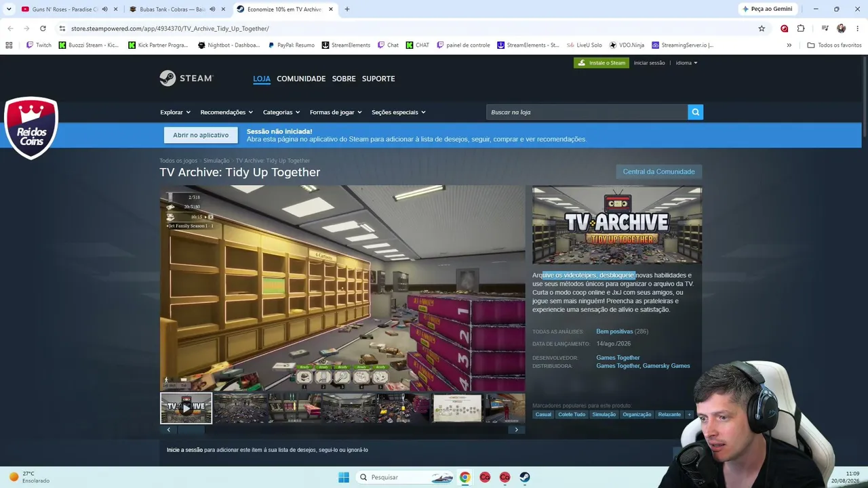Click the Abrir no aplicativo button

(x=201, y=135)
